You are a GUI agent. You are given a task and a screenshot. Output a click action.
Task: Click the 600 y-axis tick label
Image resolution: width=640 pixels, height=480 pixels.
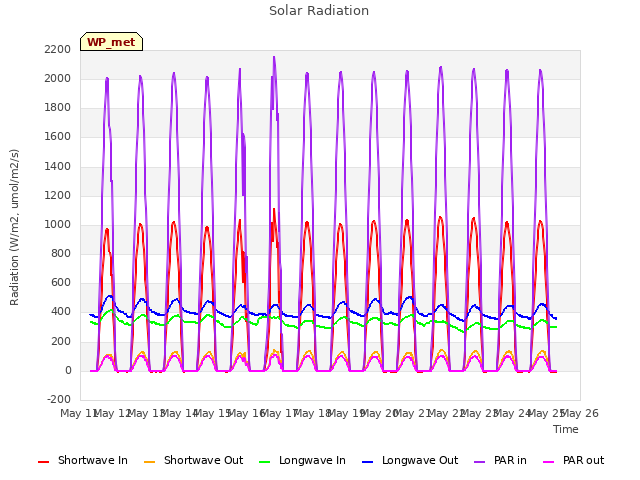coord(61,282)
